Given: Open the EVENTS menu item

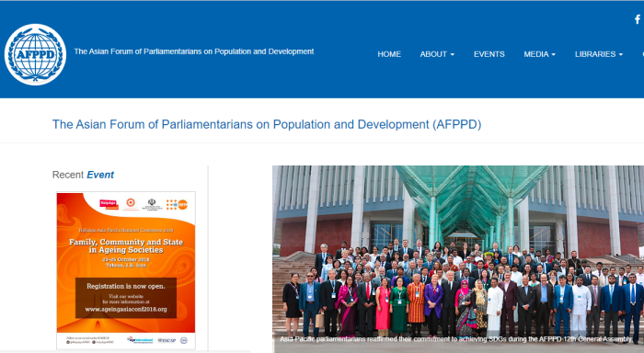Looking at the screenshot, I should tap(489, 54).
